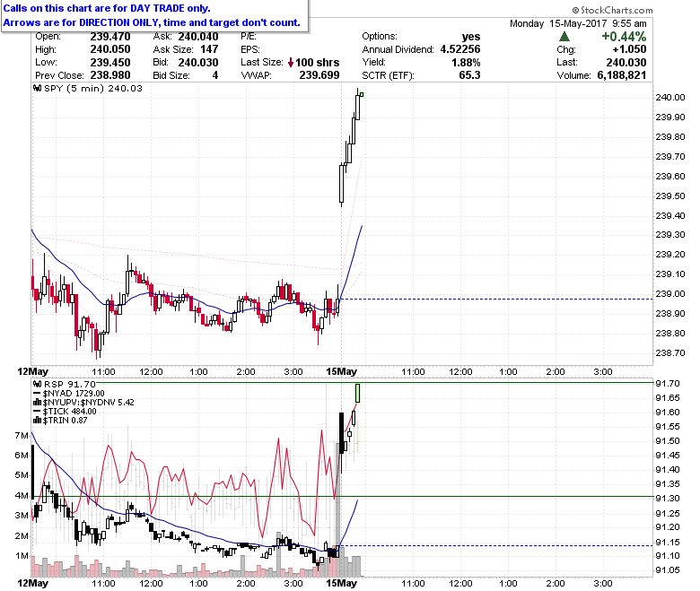Screen dimensions: 700x591
Task: Select the 'Calls on this chart' note line
Action: coord(107,8)
